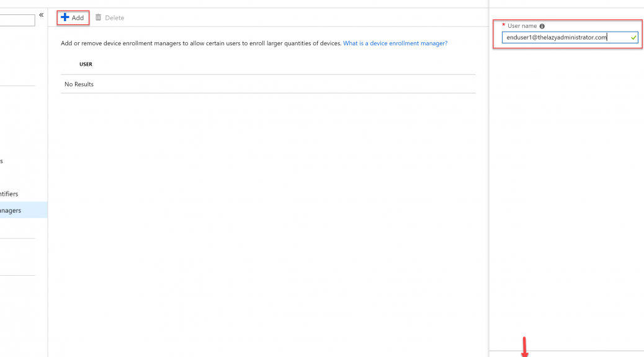This screenshot has height=357, width=644.
Task: Click the red arrow at the panel bottom
Action: [x=524, y=347]
